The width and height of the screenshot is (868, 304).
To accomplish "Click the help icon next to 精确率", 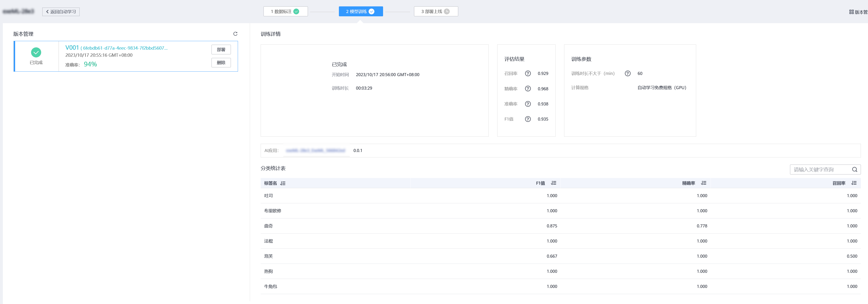I will 528,89.
